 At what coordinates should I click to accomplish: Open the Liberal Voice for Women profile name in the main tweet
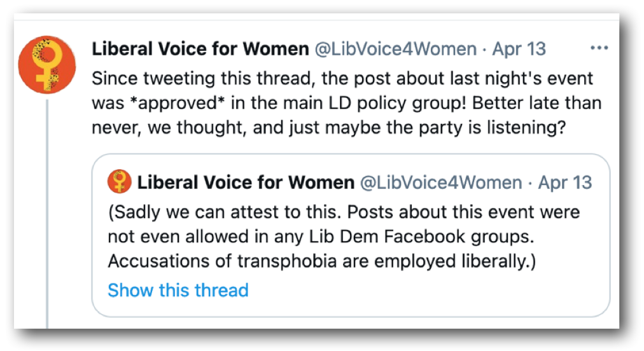[x=200, y=49]
